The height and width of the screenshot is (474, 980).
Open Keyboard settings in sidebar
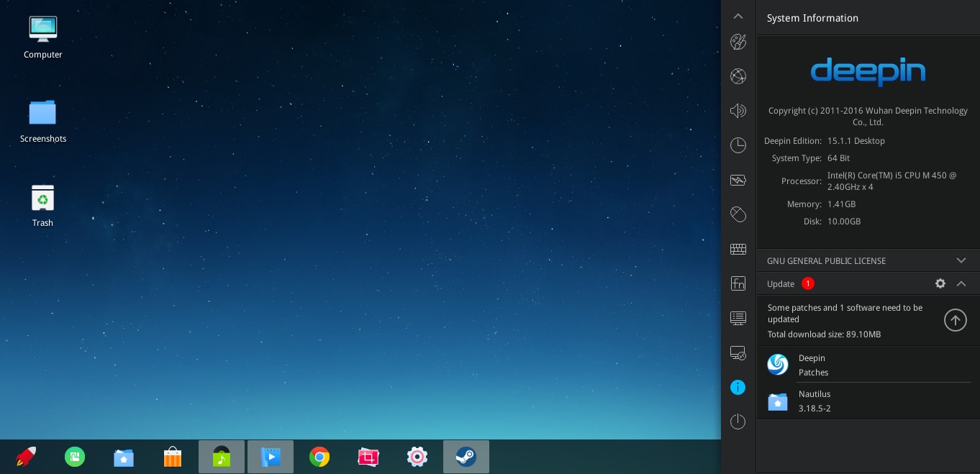click(738, 249)
